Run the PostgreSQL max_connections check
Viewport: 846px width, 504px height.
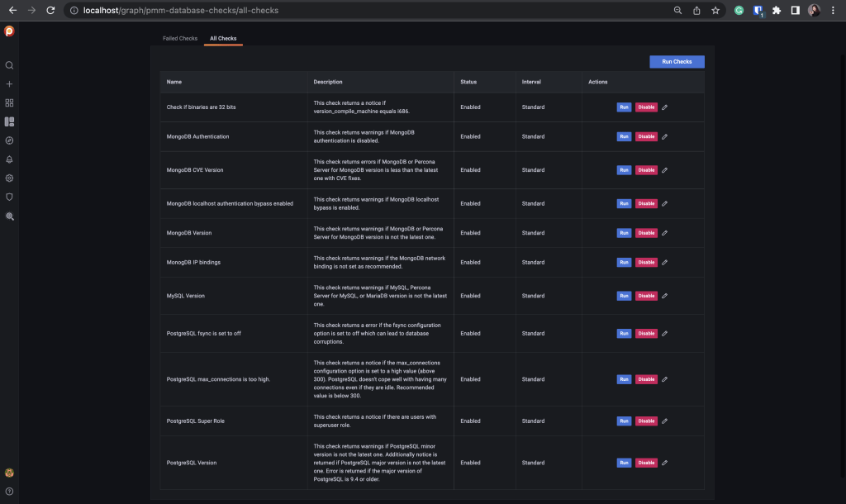(624, 379)
